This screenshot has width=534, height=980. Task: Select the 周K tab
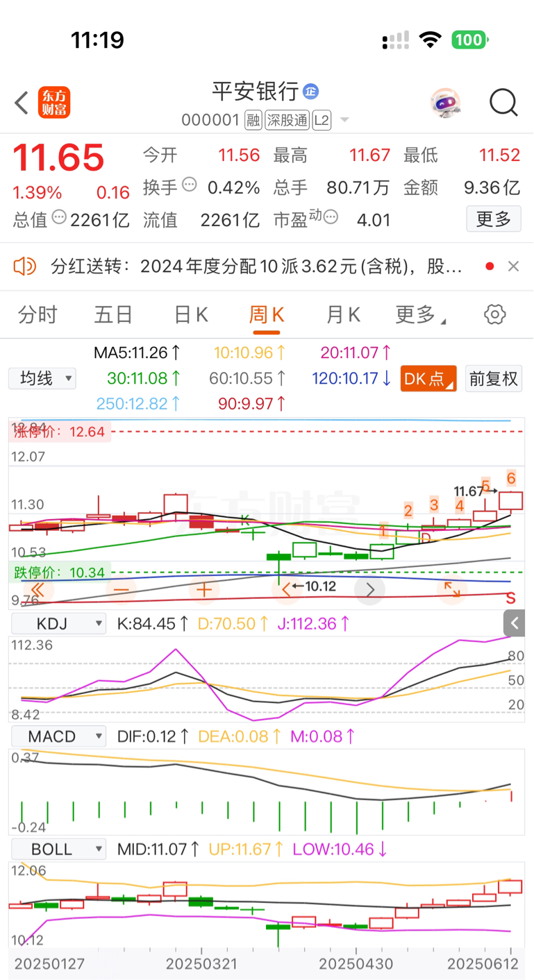tap(267, 314)
